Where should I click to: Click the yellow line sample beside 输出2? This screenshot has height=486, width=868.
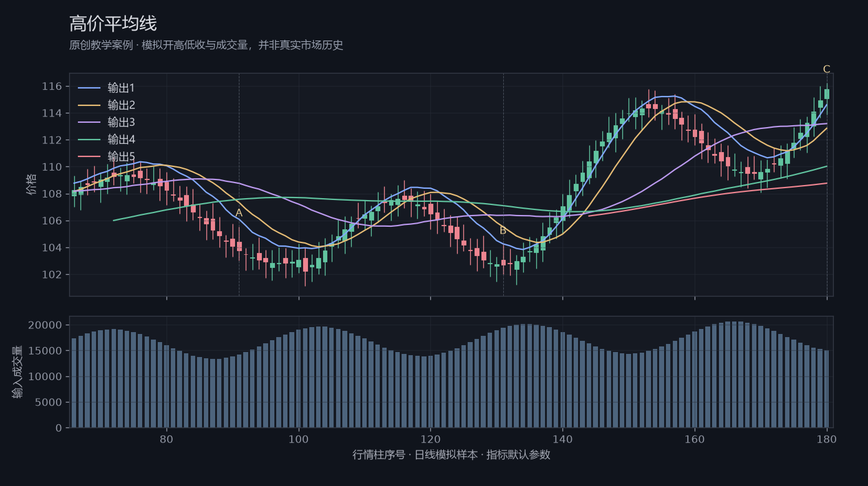(89, 105)
